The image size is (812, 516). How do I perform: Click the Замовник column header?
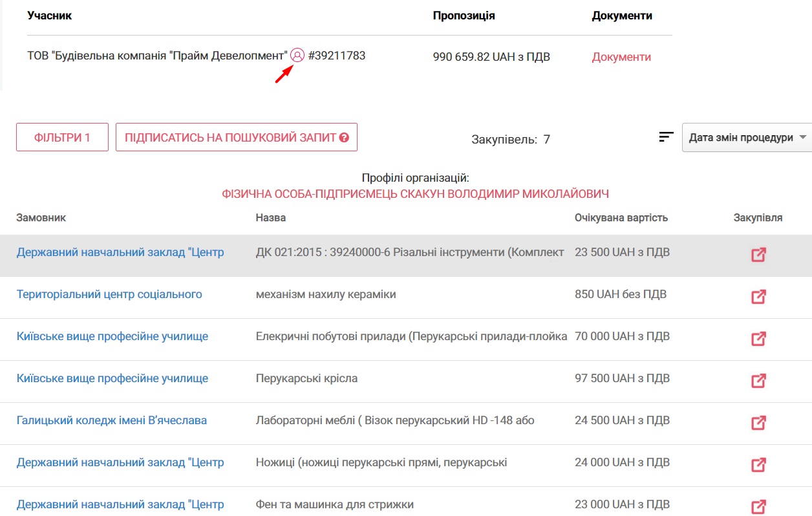click(x=41, y=218)
